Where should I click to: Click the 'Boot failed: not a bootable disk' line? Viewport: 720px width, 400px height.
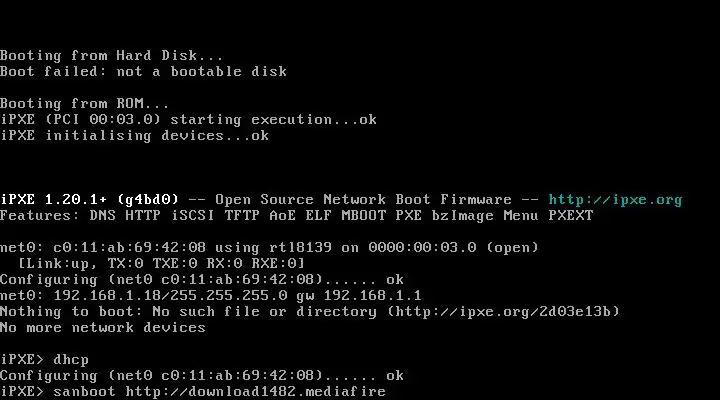(x=143, y=72)
